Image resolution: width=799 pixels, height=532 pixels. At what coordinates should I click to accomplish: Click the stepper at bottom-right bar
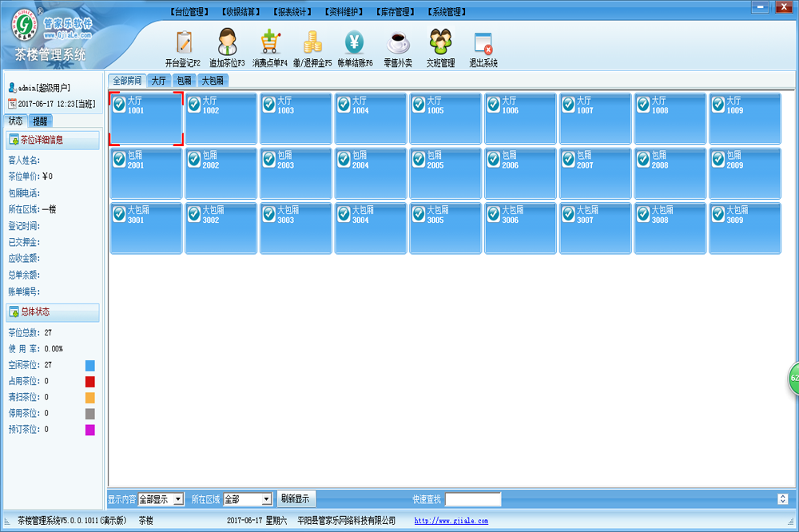coord(783,499)
